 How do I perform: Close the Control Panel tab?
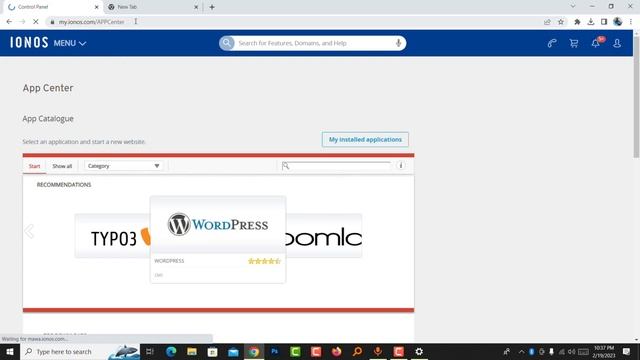pyautogui.click(x=96, y=7)
